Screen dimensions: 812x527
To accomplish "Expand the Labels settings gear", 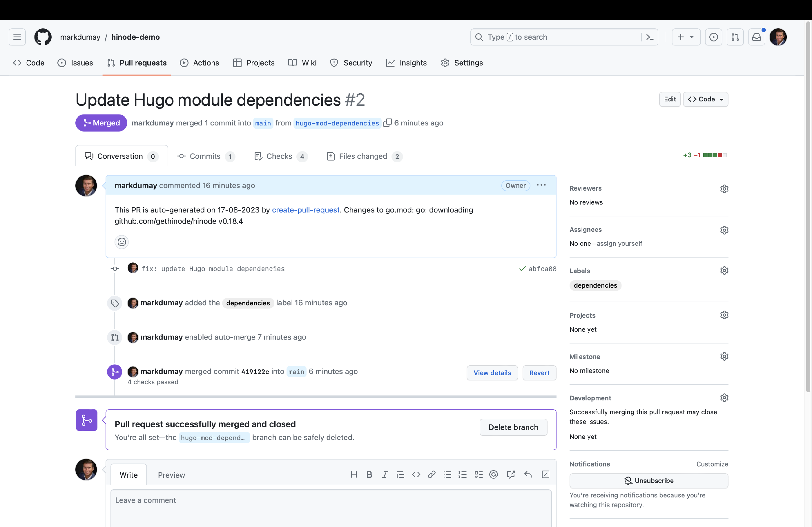I will (724, 270).
